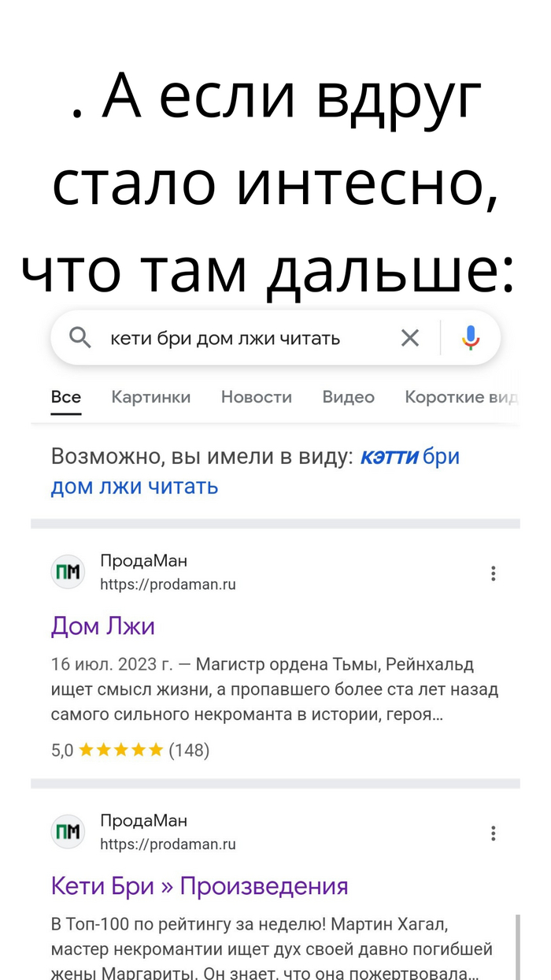Open the Короткие видео tab
Image resolution: width=551 pixels, height=980 pixels.
[460, 397]
